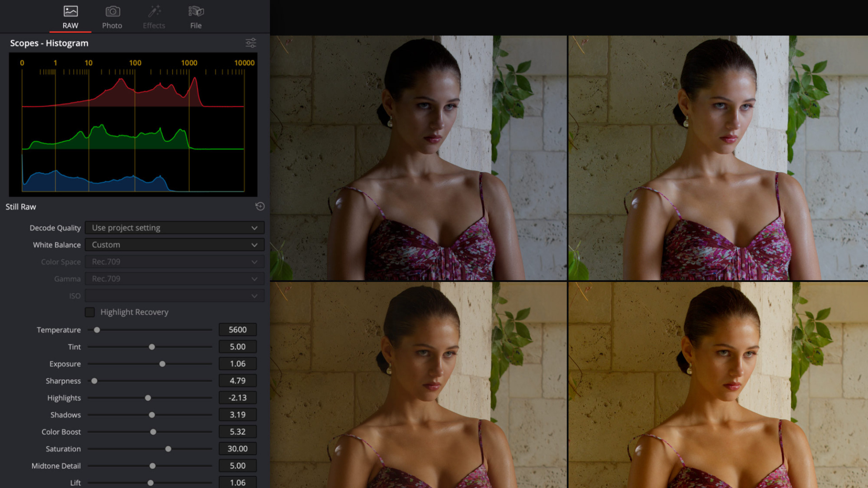Image resolution: width=868 pixels, height=488 pixels.
Task: Select the bottom-right preview image
Action: (x=718, y=385)
